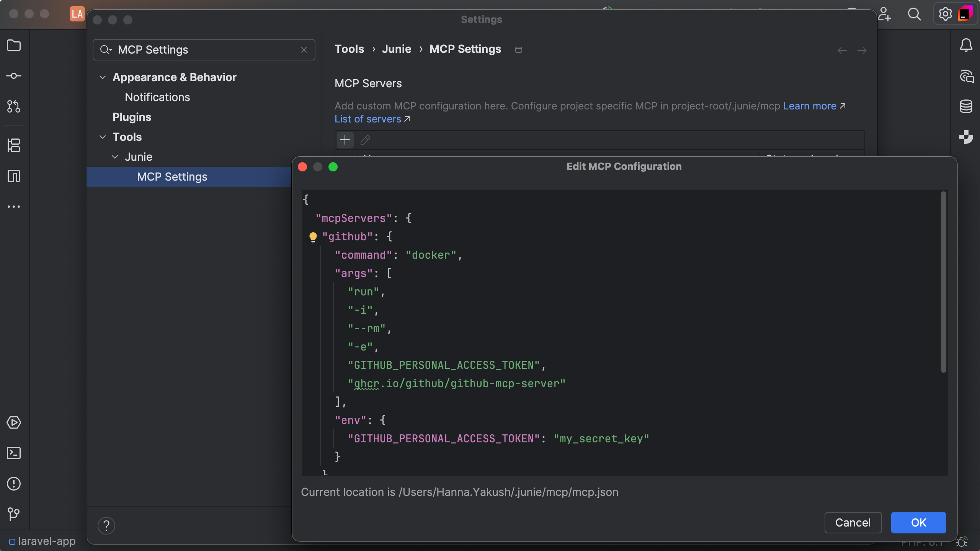Click the "my_secret_key" value in editor
Screen dimensions: 980x551
[601, 439]
